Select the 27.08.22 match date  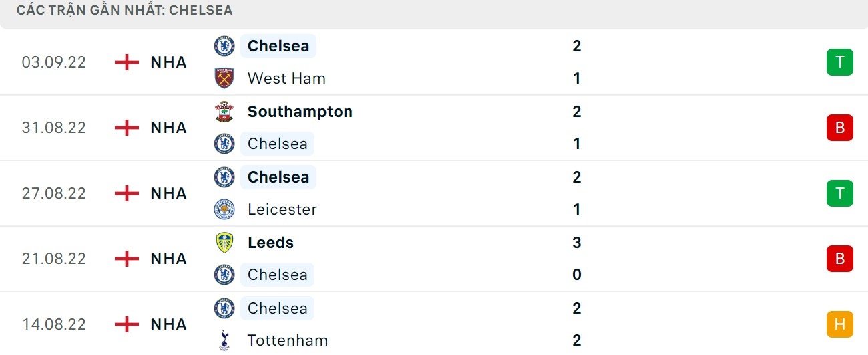tap(54, 193)
